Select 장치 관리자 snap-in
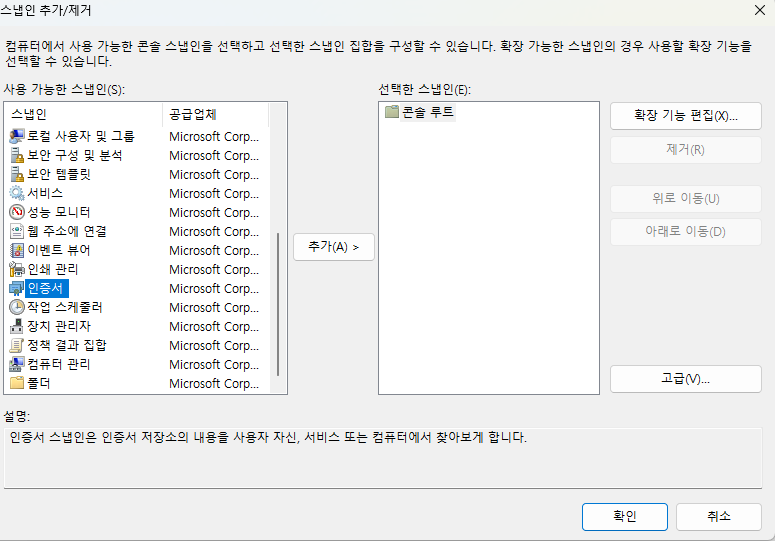 pyautogui.click(x=59, y=326)
